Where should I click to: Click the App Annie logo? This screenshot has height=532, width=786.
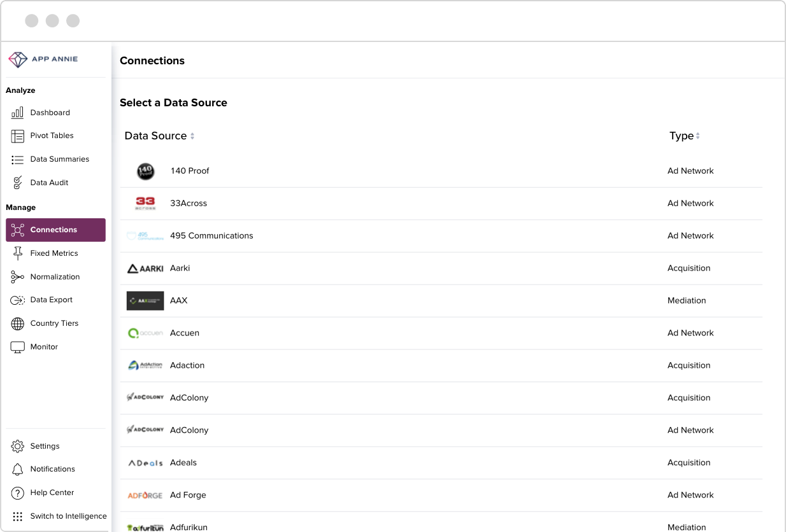[x=43, y=59]
